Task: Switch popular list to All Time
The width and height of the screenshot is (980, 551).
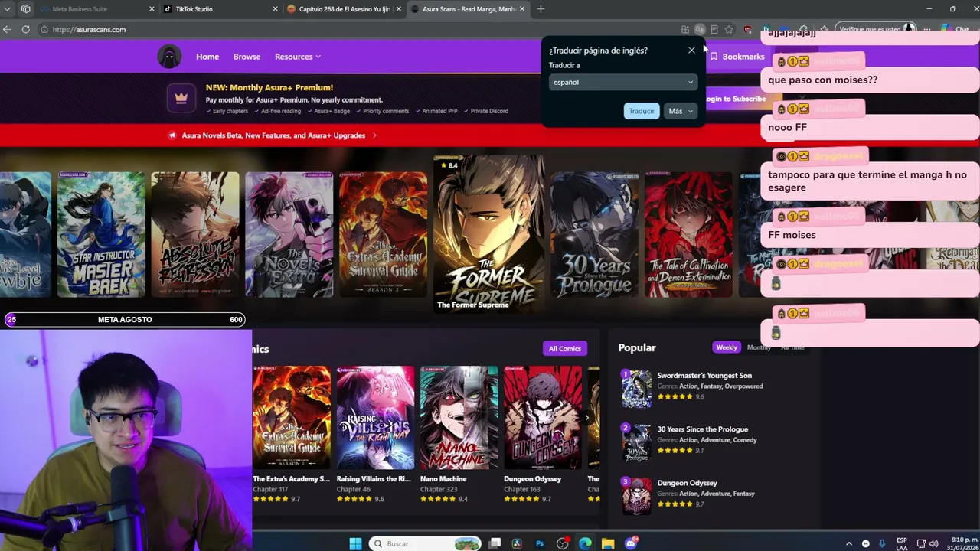Action: 792,347
